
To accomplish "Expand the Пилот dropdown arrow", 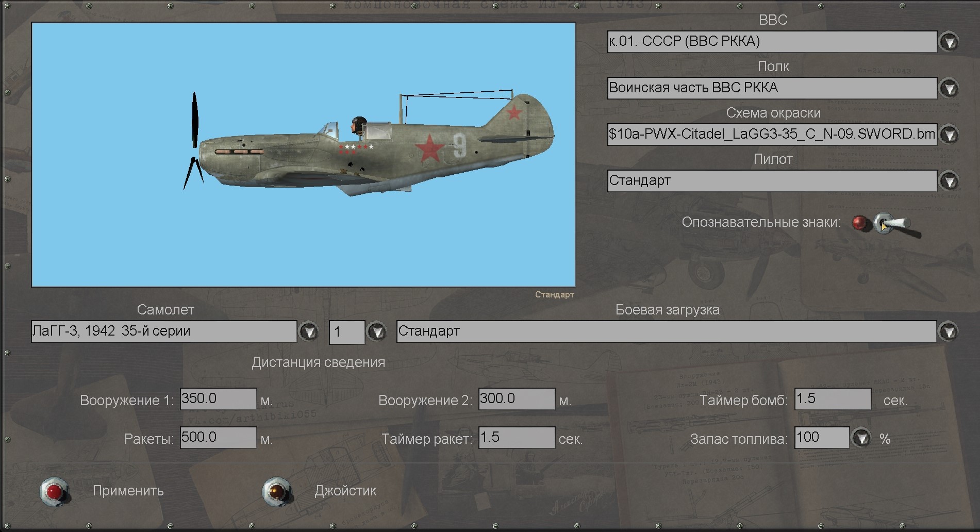I will 949,181.
